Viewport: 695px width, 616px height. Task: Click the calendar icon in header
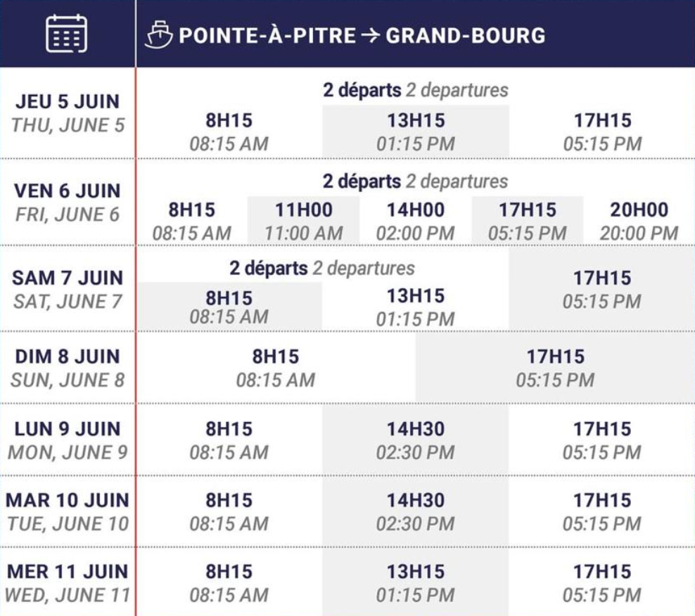pos(67,34)
